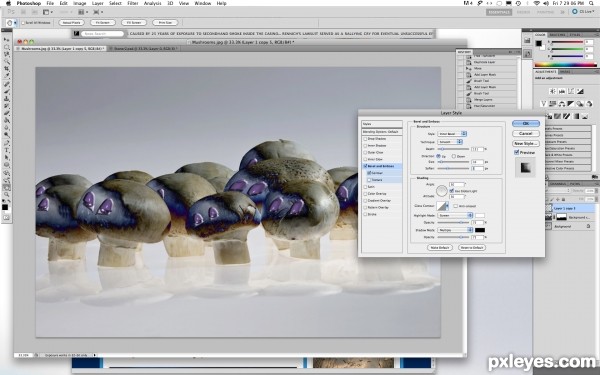Click the angle dial in Shading section
Image resolution: width=600 pixels, height=375 pixels.
coord(442,190)
